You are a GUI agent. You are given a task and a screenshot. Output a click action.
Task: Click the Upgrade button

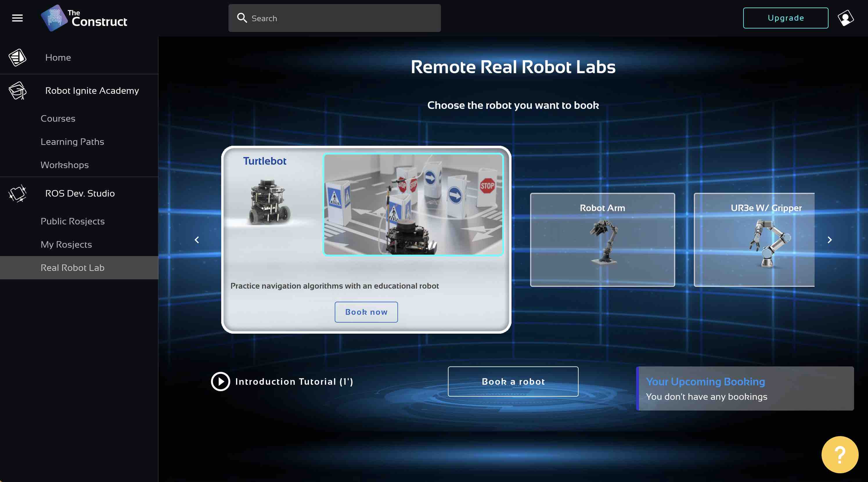(786, 18)
